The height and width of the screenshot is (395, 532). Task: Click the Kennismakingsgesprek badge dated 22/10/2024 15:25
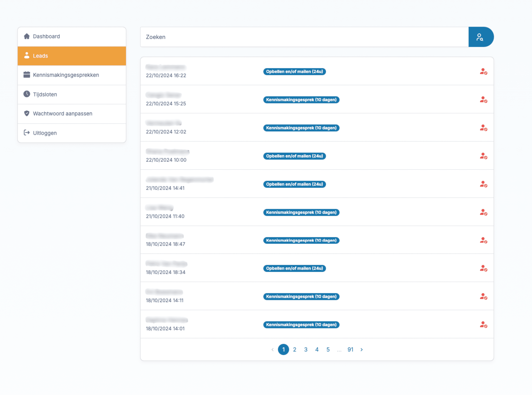301,100
